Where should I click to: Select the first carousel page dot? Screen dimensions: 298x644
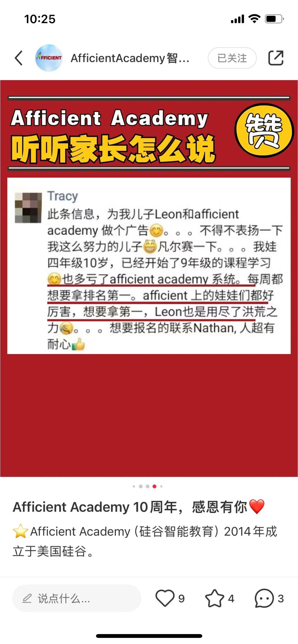point(134,486)
